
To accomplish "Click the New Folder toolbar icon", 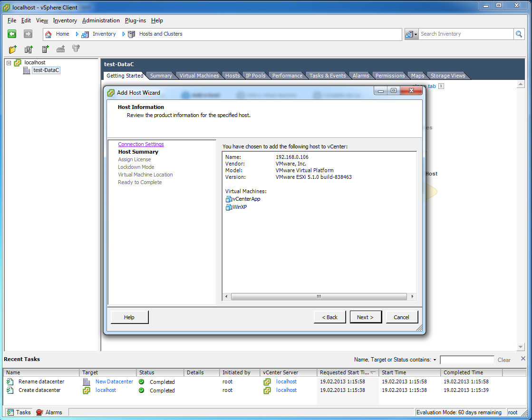I will click(12, 49).
